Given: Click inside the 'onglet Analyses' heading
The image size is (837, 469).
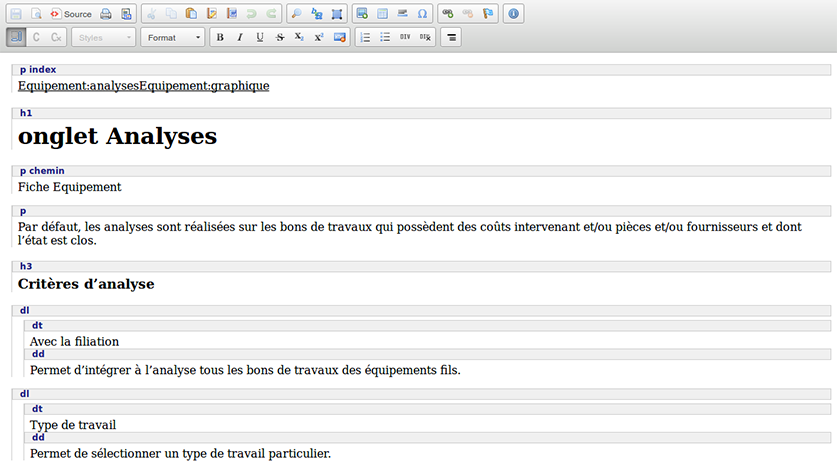Looking at the screenshot, I should point(117,137).
